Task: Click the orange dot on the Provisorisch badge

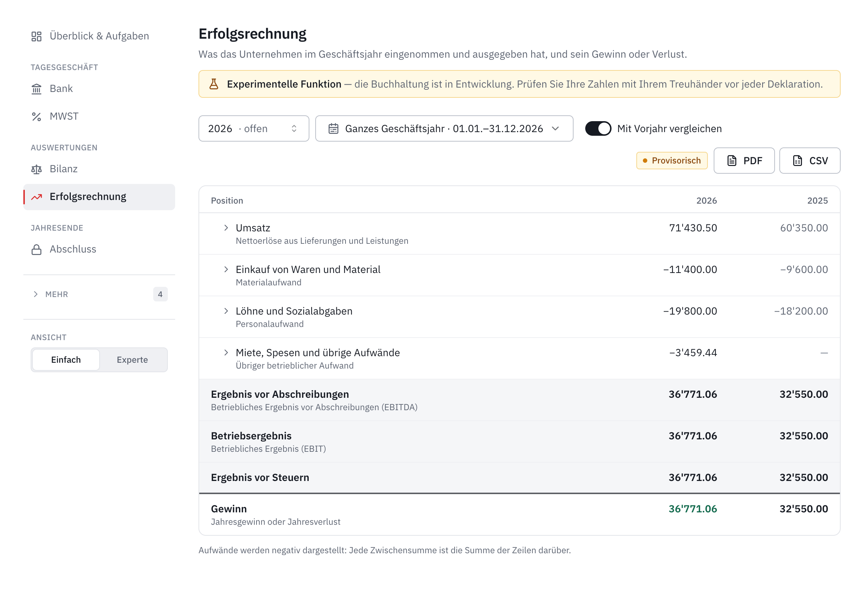Action: tap(645, 161)
